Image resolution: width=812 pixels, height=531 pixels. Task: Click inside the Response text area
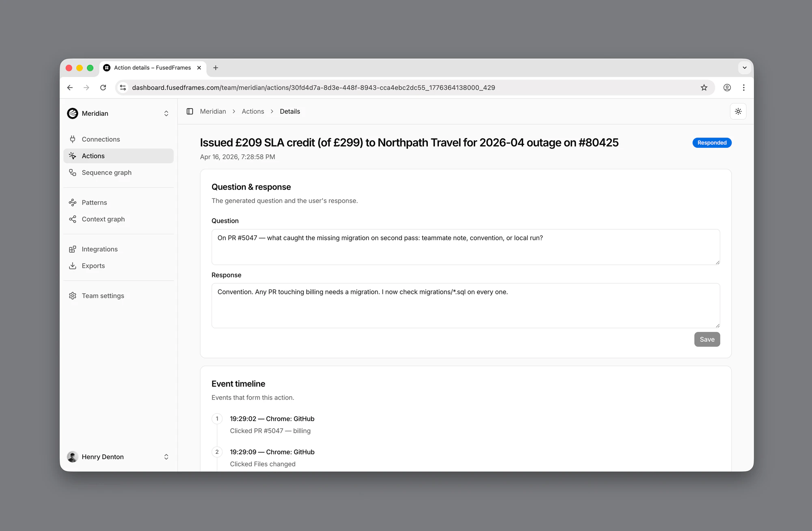[x=465, y=305]
